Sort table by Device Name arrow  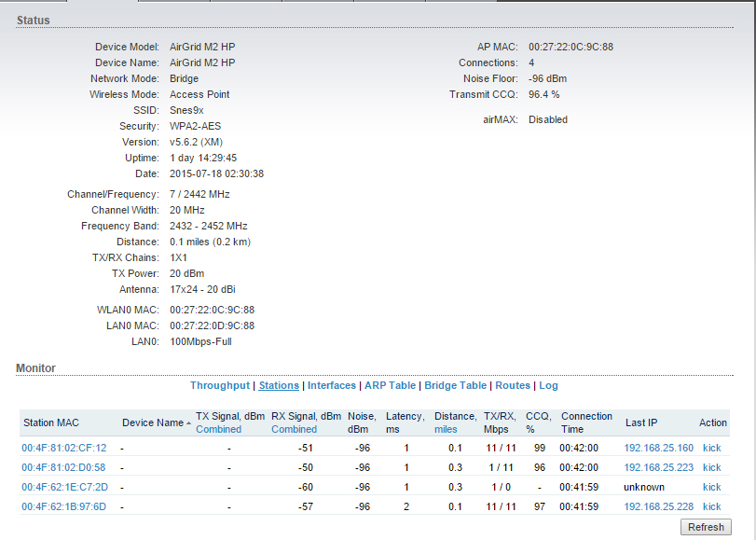(x=188, y=423)
